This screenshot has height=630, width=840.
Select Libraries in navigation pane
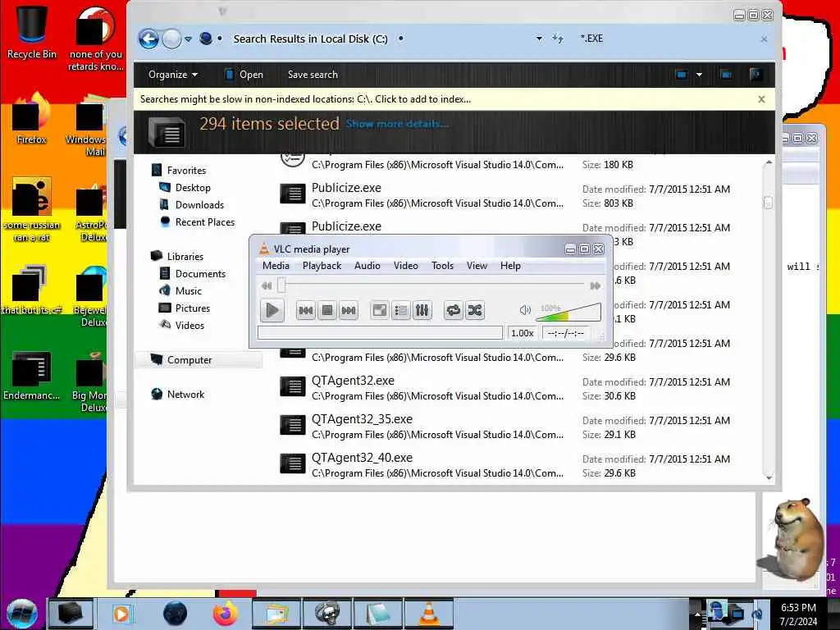tap(185, 256)
